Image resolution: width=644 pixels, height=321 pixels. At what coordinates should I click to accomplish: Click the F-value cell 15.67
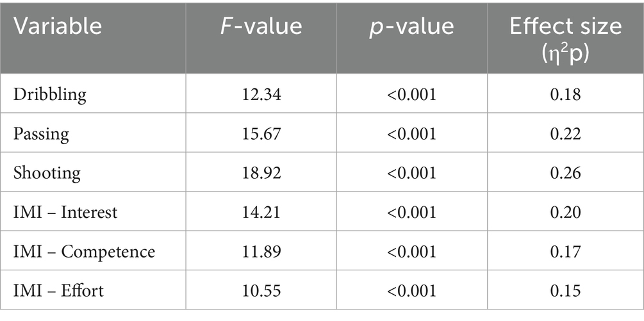coord(261,133)
